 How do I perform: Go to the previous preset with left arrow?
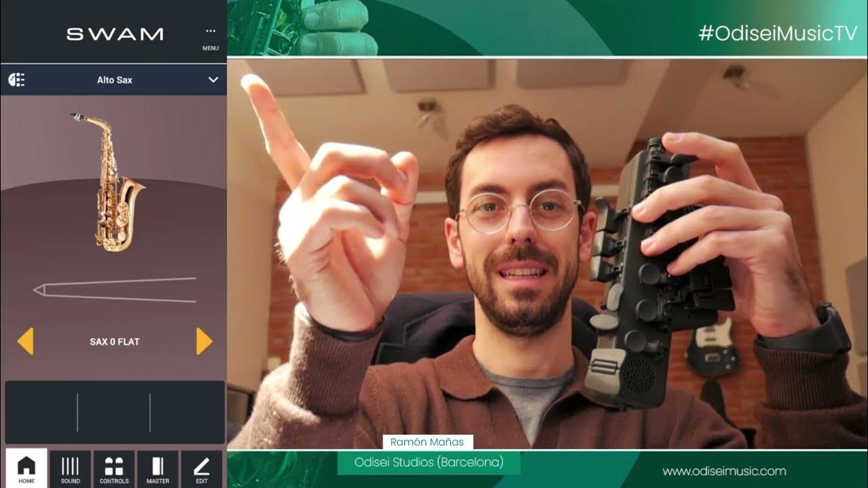pyautogui.click(x=25, y=341)
